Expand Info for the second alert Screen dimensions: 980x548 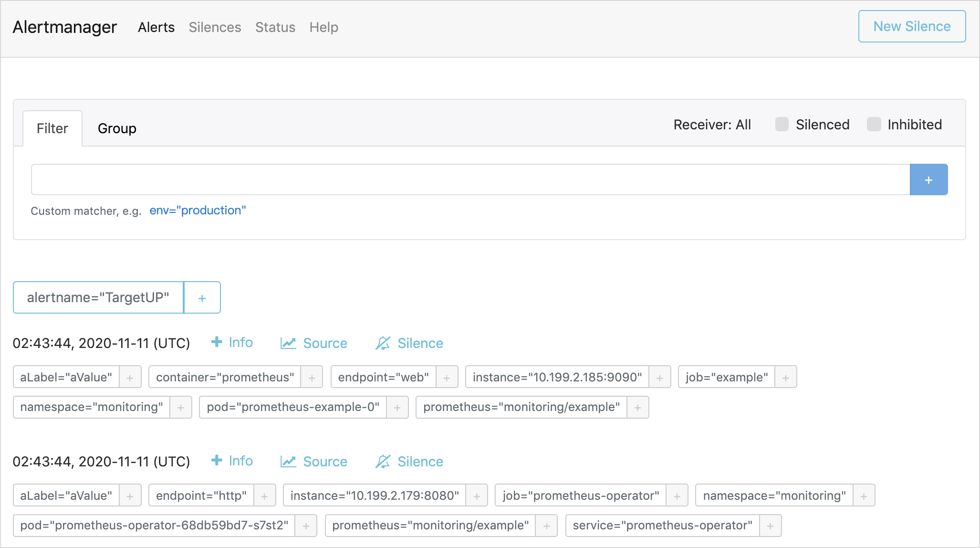[232, 461]
